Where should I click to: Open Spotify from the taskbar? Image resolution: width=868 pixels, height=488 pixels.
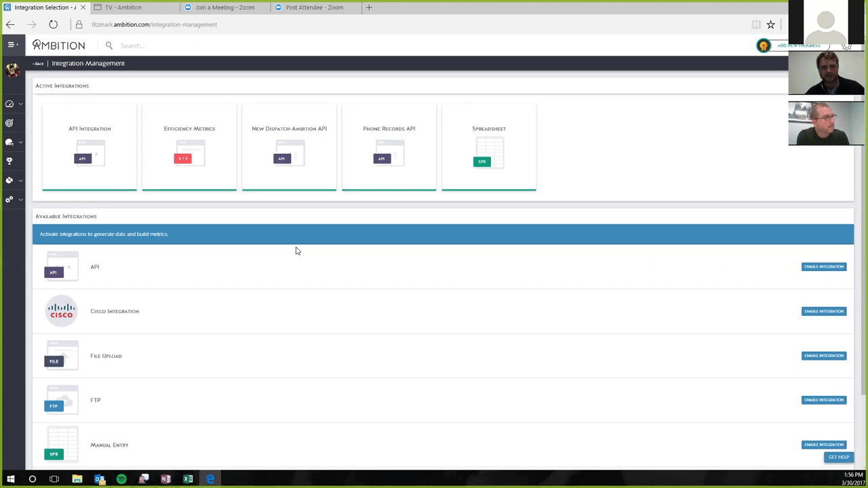click(x=121, y=479)
